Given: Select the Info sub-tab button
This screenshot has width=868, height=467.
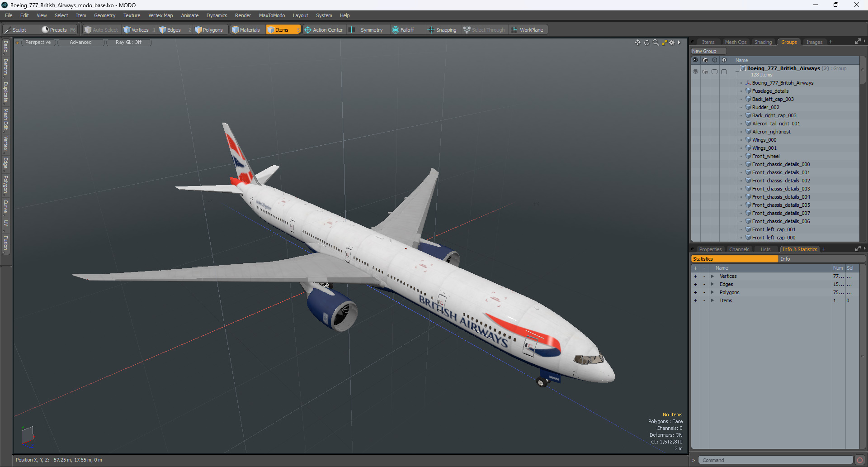Looking at the screenshot, I should pos(821,259).
